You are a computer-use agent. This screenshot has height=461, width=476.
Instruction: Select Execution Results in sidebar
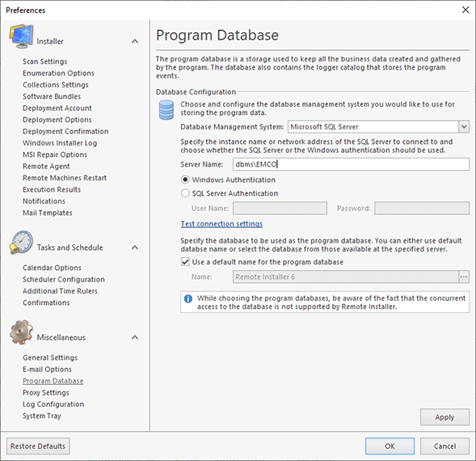tap(52, 189)
